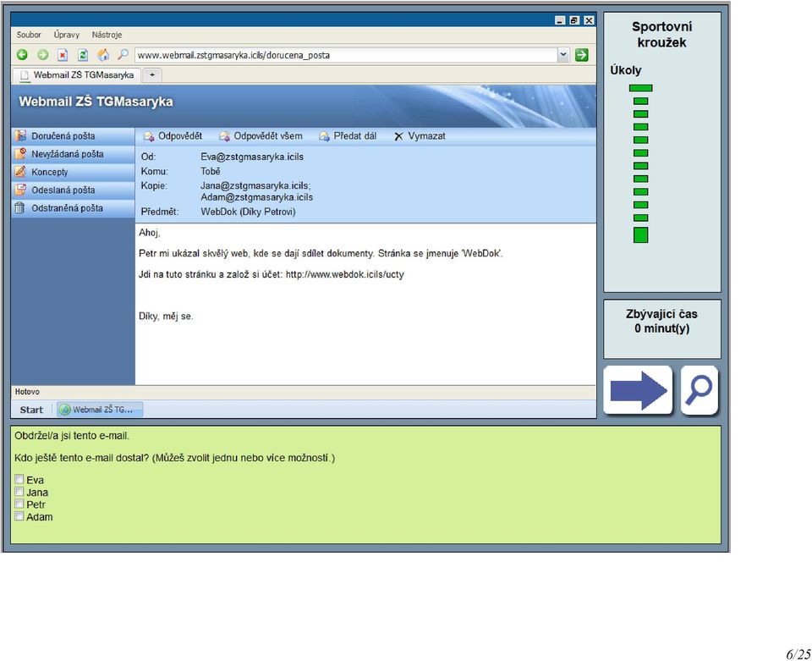
Task: Tick the Petr checkbox
Action: coord(19,504)
